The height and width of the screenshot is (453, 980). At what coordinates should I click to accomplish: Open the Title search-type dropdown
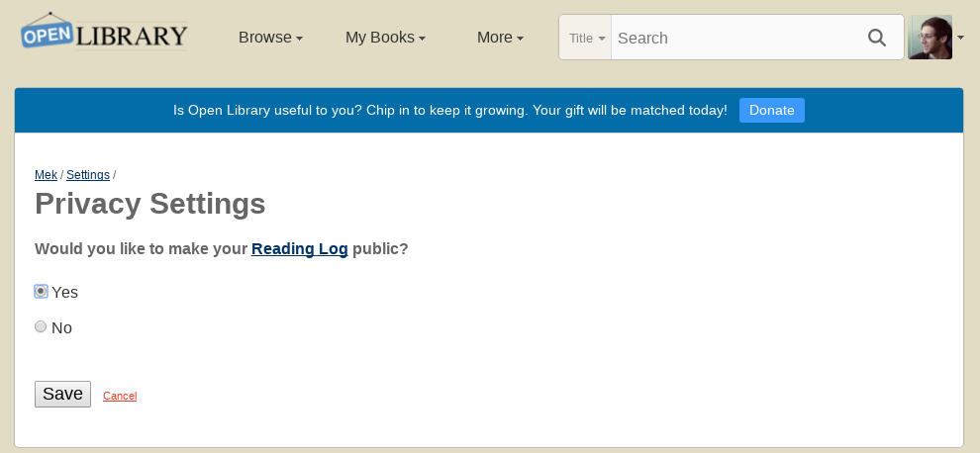586,39
